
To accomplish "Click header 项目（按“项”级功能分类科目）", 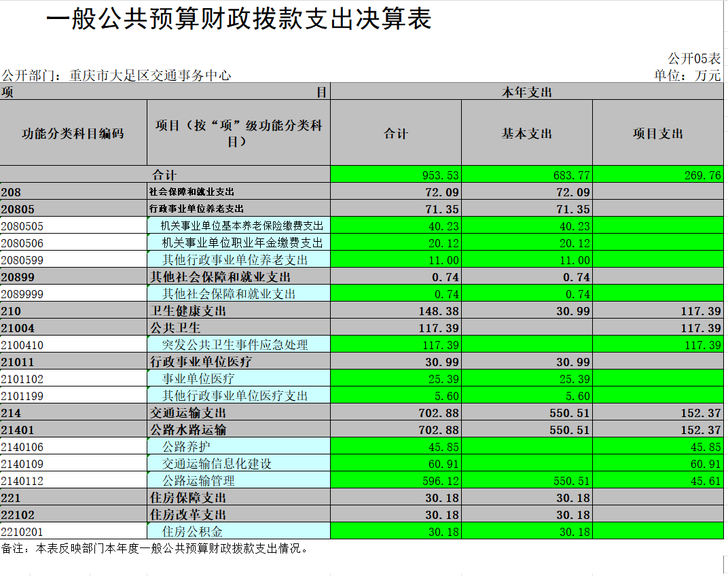I will tap(238, 133).
